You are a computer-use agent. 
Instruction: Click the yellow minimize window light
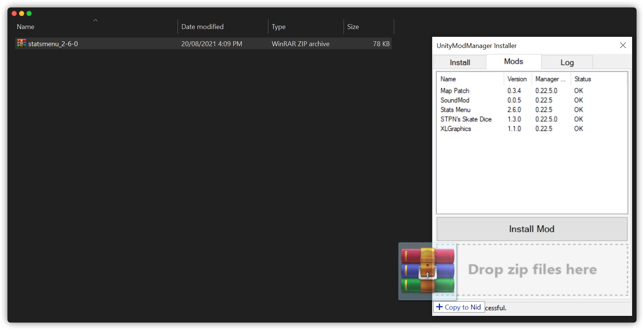[x=22, y=13]
